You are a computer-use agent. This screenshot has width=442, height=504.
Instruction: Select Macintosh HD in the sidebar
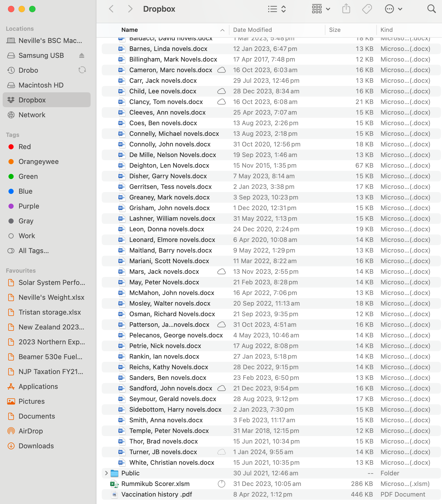(47, 85)
